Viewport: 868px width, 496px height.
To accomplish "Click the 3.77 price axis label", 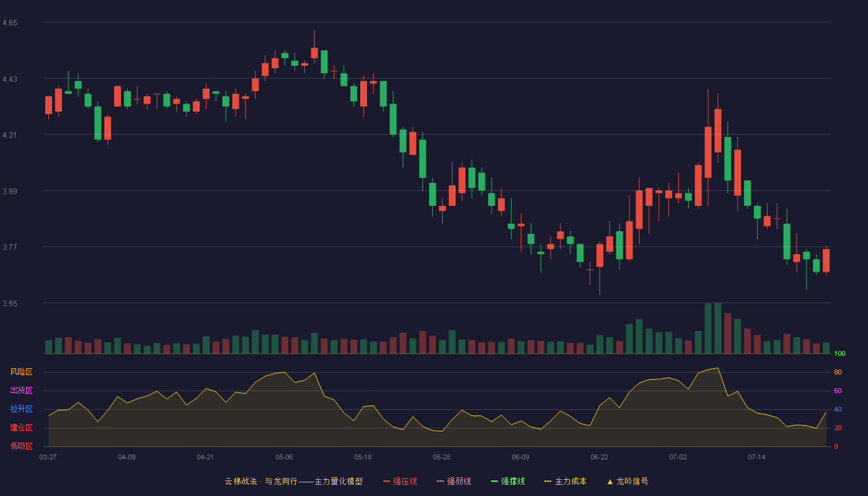I will click(10, 247).
